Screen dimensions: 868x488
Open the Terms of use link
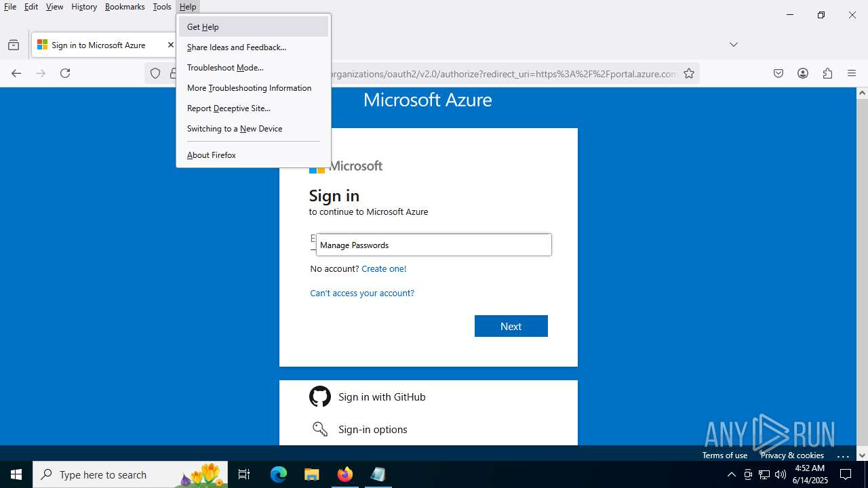[725, 455]
